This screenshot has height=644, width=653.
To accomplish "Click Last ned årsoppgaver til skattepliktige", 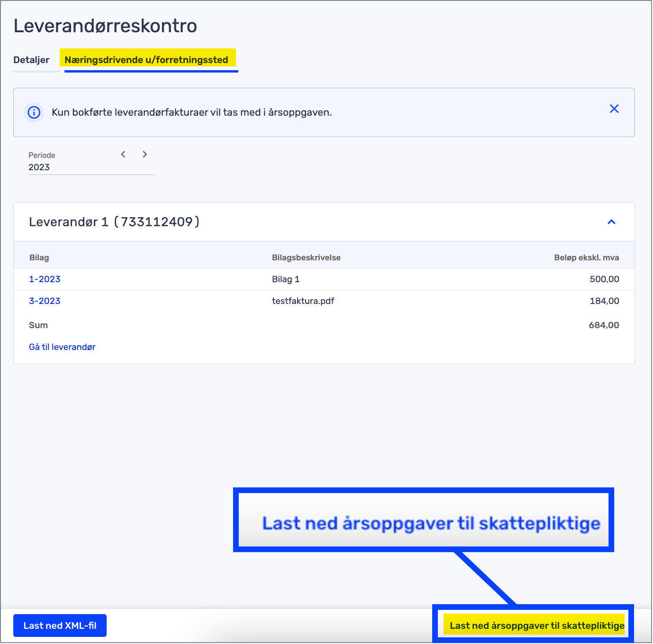I will pos(536,625).
